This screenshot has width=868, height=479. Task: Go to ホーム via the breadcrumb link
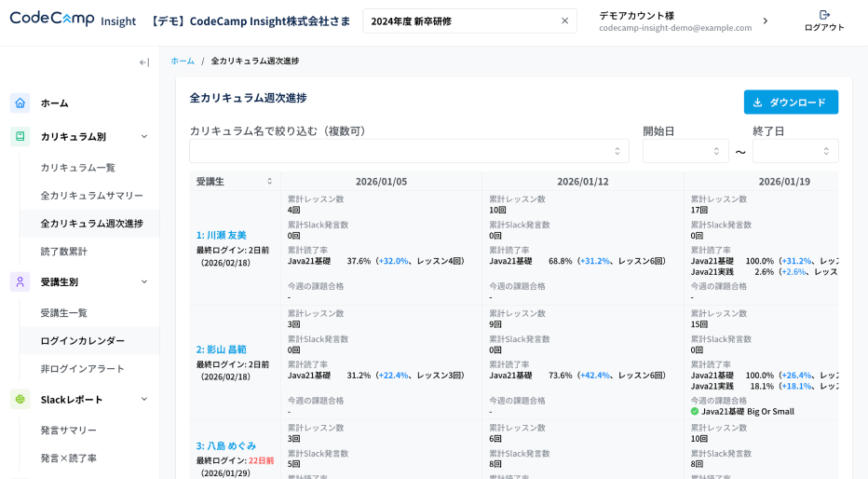(183, 61)
